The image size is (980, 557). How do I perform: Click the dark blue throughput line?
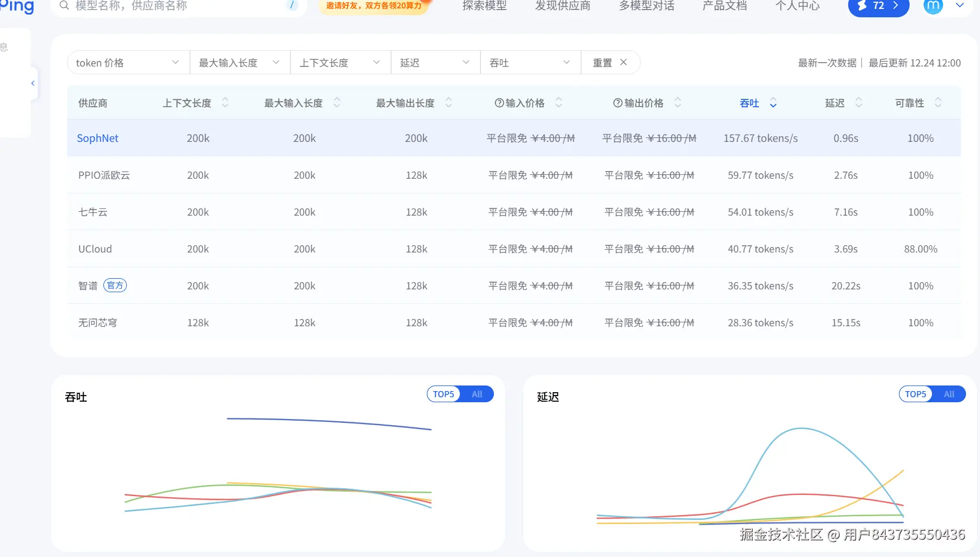(x=330, y=421)
